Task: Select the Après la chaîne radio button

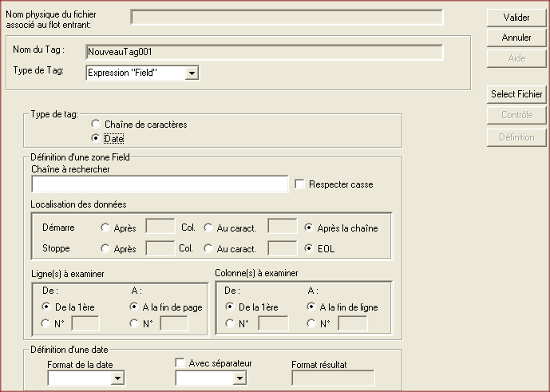Action: tap(309, 228)
